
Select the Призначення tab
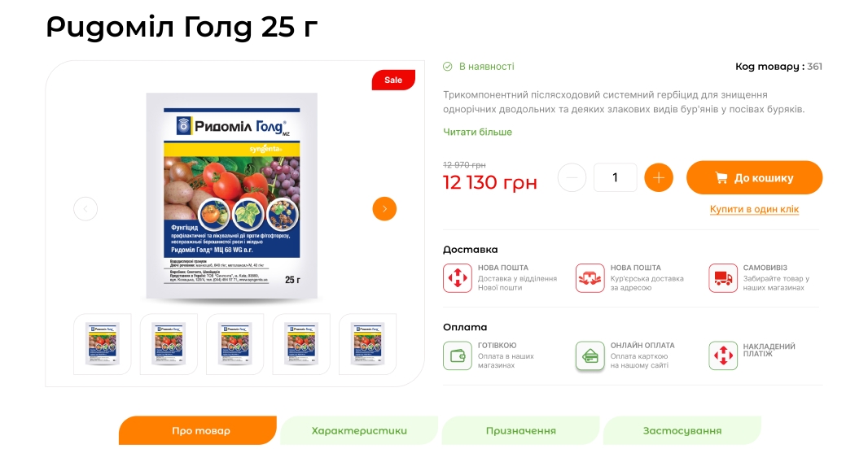point(520,431)
